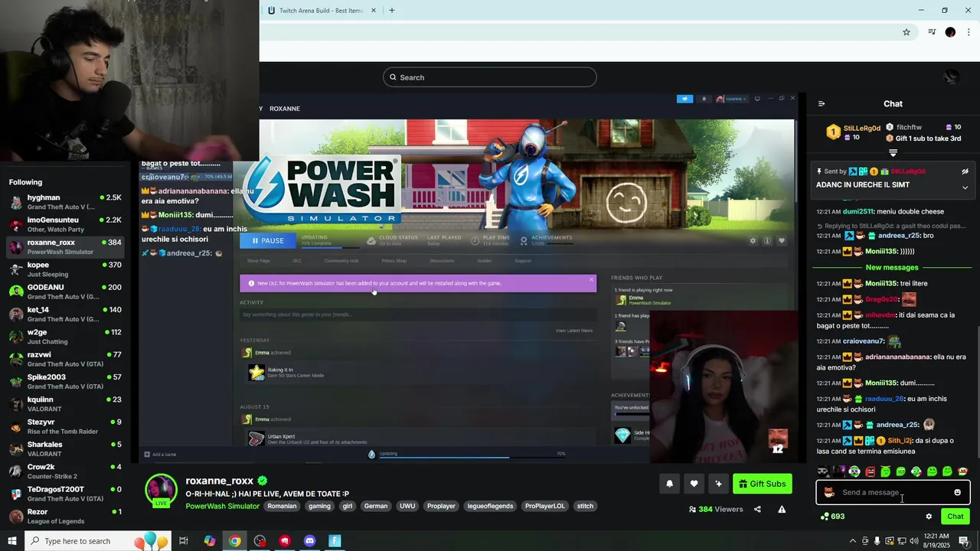Open the Fortnite taskbar icon

[x=335, y=541]
